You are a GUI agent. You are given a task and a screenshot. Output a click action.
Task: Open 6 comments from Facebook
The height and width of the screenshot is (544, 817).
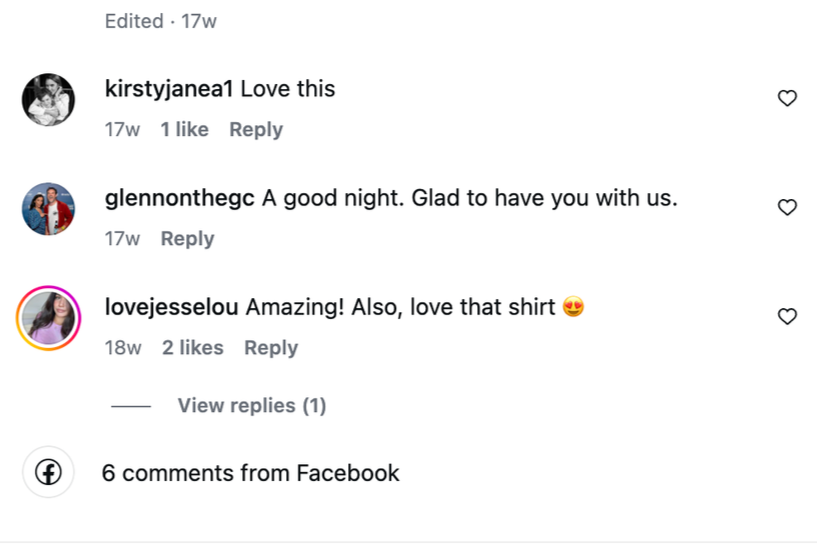[250, 473]
